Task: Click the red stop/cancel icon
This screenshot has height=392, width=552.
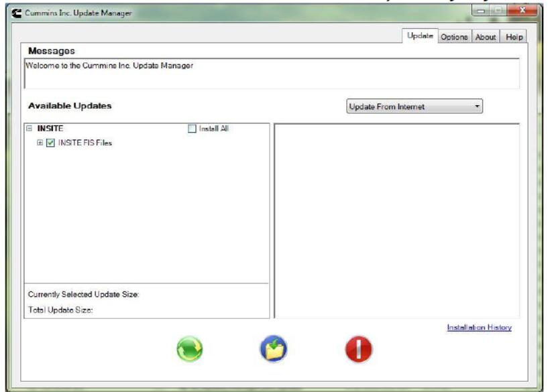Action: click(x=358, y=349)
